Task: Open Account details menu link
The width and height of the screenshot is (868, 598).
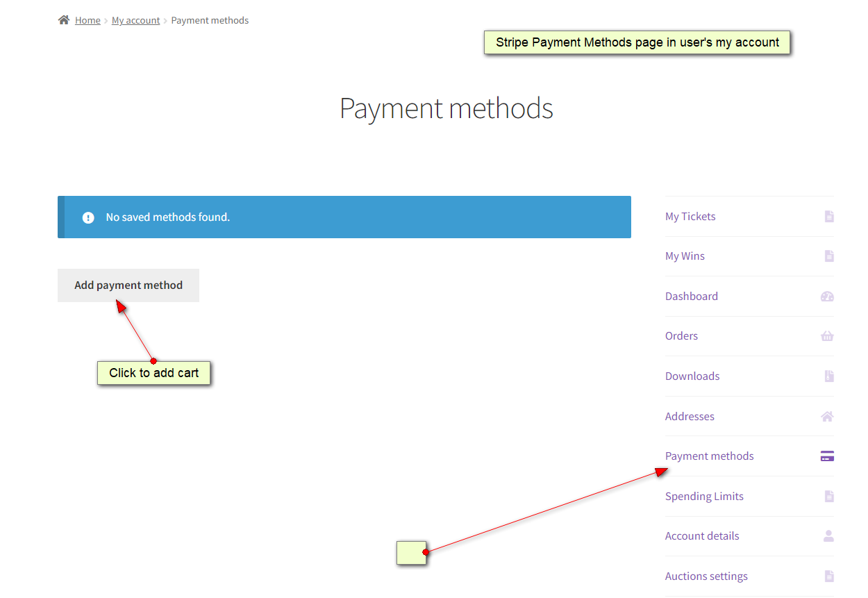Action: tap(702, 536)
